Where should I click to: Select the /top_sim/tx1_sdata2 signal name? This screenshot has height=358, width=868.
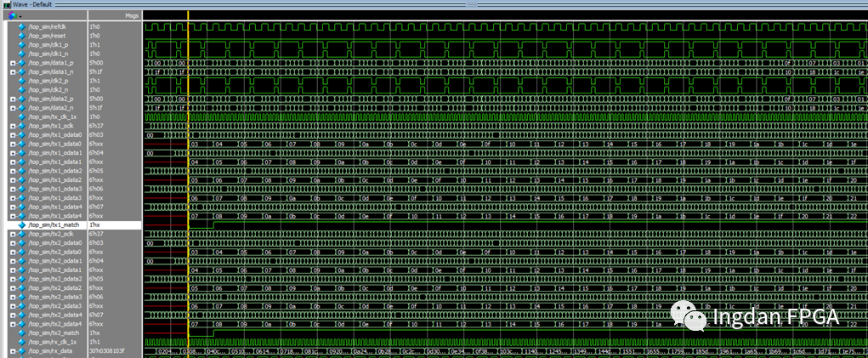(54, 179)
